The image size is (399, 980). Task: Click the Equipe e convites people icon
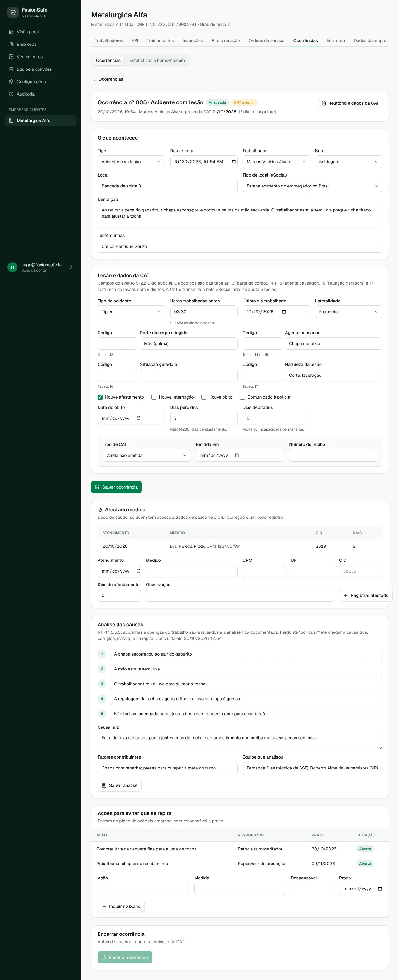pos(12,69)
